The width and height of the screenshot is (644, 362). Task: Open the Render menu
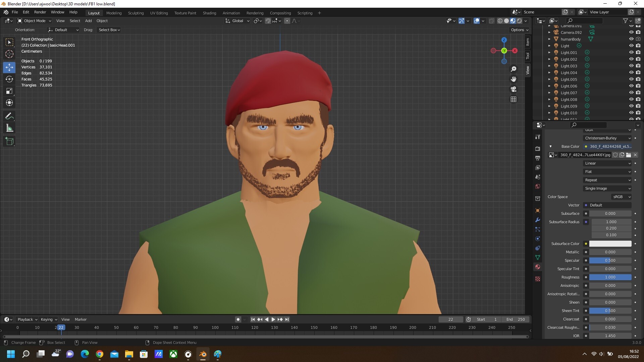40,12
